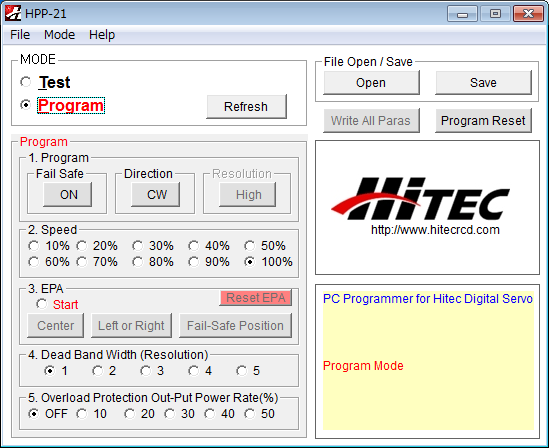Click the Save file button
This screenshot has width=549, height=448.
pyautogui.click(x=483, y=83)
